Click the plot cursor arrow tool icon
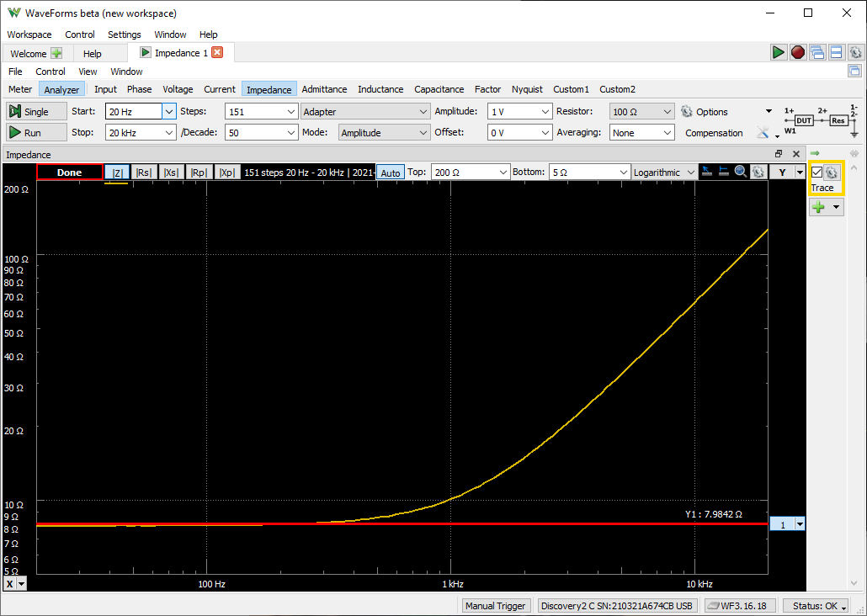The height and width of the screenshot is (616, 867). 707,172
